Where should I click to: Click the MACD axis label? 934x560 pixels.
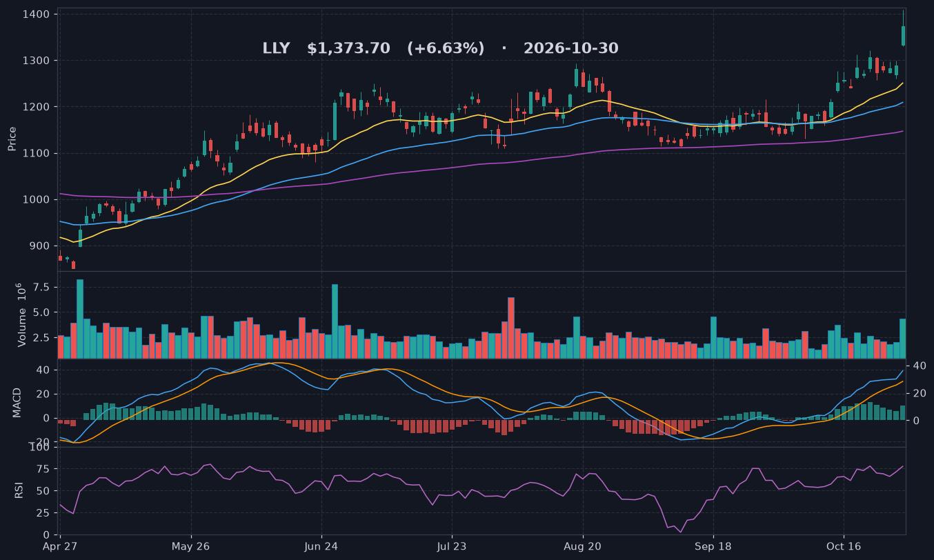(x=17, y=402)
